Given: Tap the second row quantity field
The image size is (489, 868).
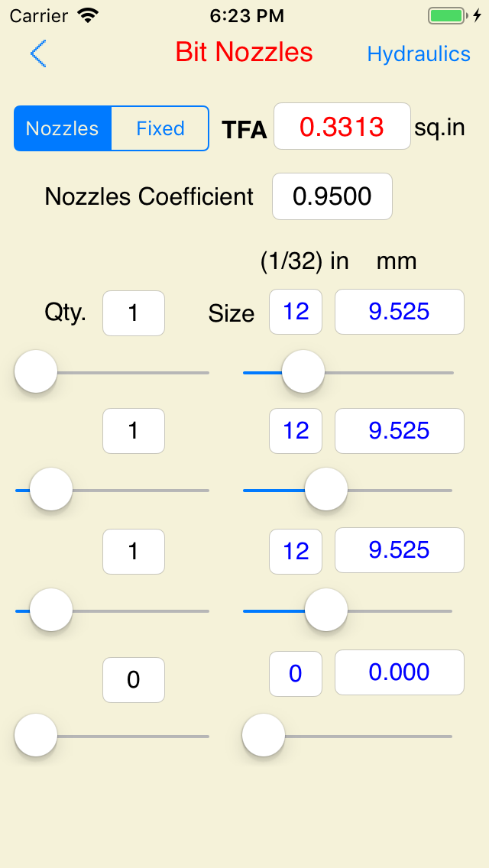Looking at the screenshot, I should tap(133, 431).
